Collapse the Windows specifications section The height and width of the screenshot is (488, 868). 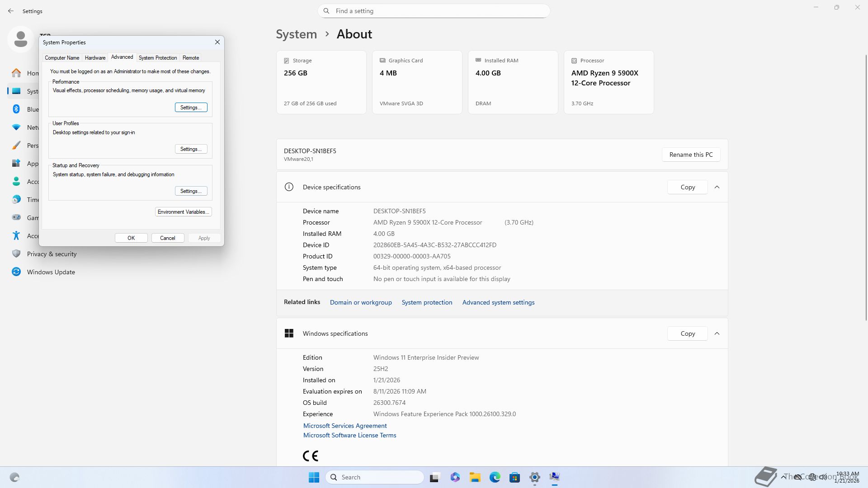(717, 333)
